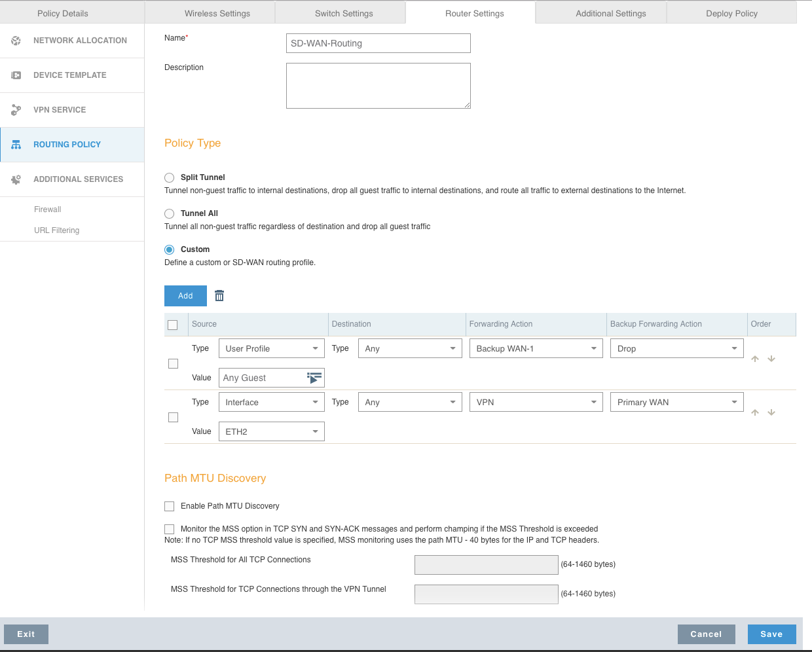Click the Device Template sidebar icon
The width and height of the screenshot is (812, 652).
pos(16,75)
